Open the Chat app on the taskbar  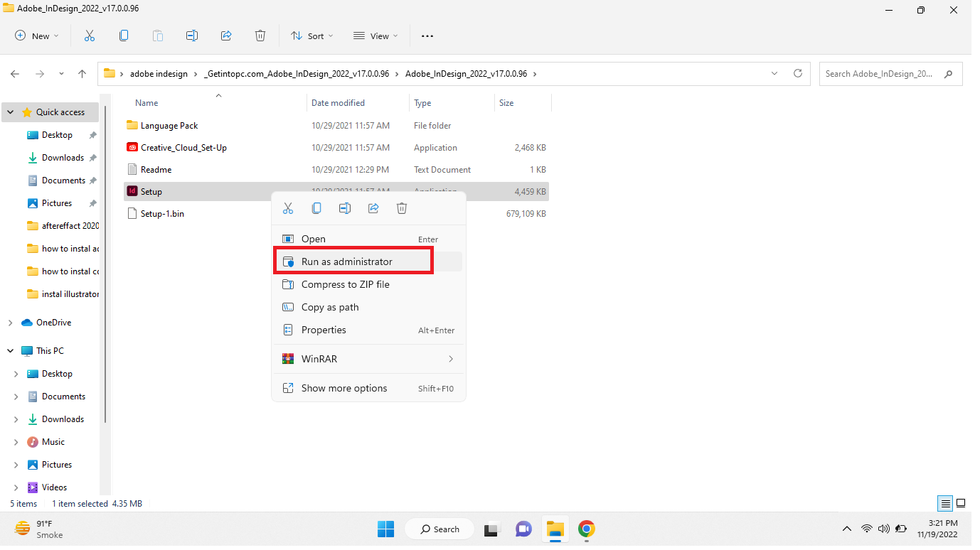coord(523,529)
